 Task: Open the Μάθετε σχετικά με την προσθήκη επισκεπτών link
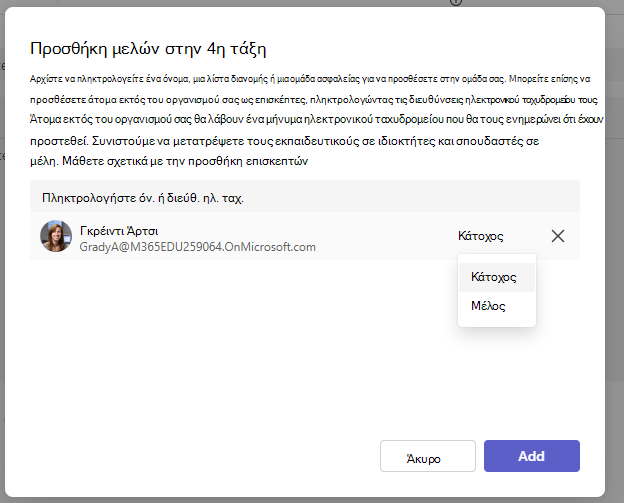pyautogui.click(x=185, y=161)
